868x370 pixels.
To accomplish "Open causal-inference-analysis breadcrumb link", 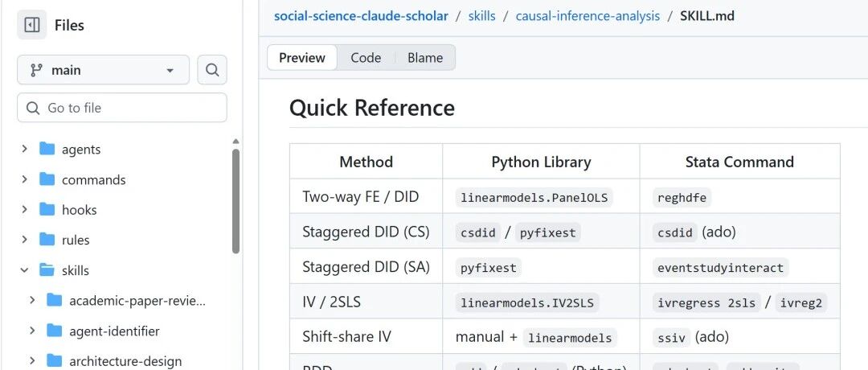I will (x=588, y=15).
